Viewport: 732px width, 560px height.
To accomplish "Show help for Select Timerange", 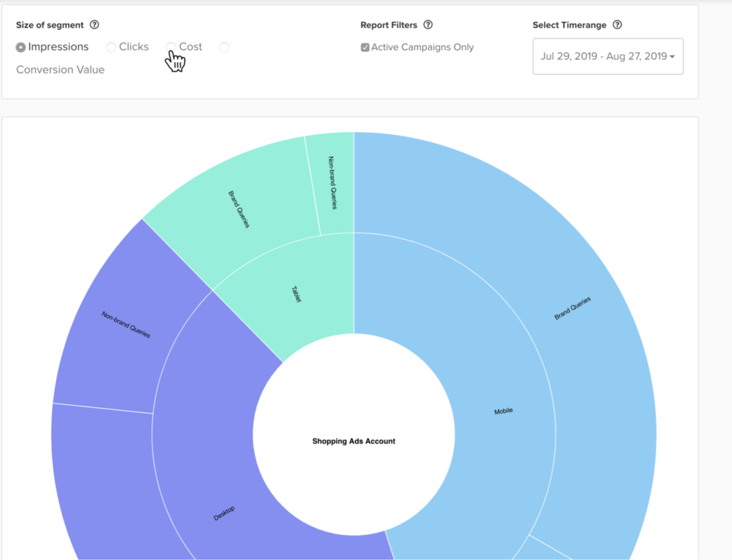I will 617,25.
